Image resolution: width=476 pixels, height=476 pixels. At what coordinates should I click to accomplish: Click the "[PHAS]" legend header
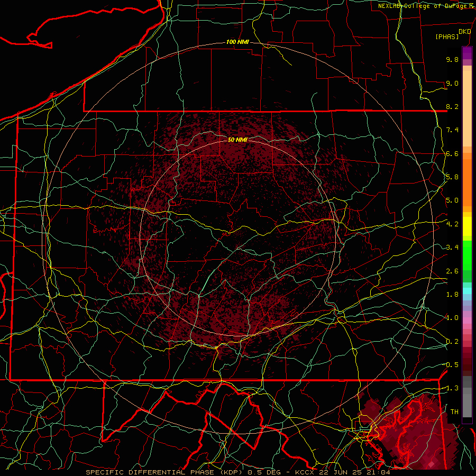447,36
